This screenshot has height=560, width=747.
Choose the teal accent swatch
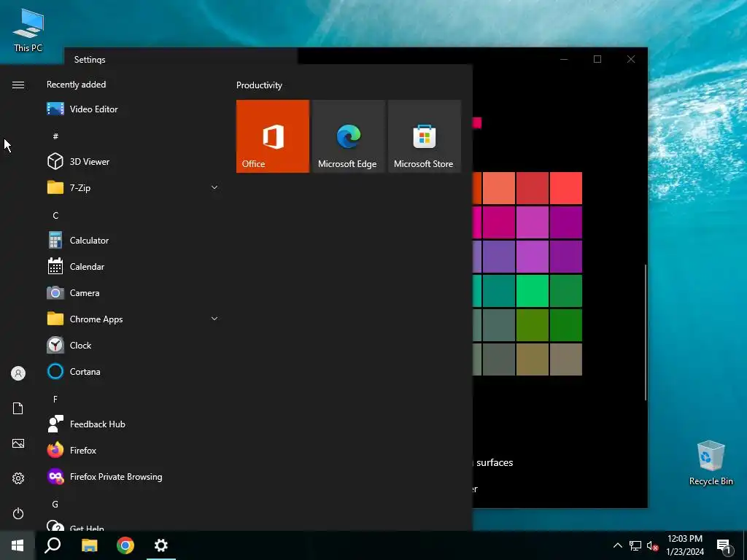pyautogui.click(x=499, y=291)
